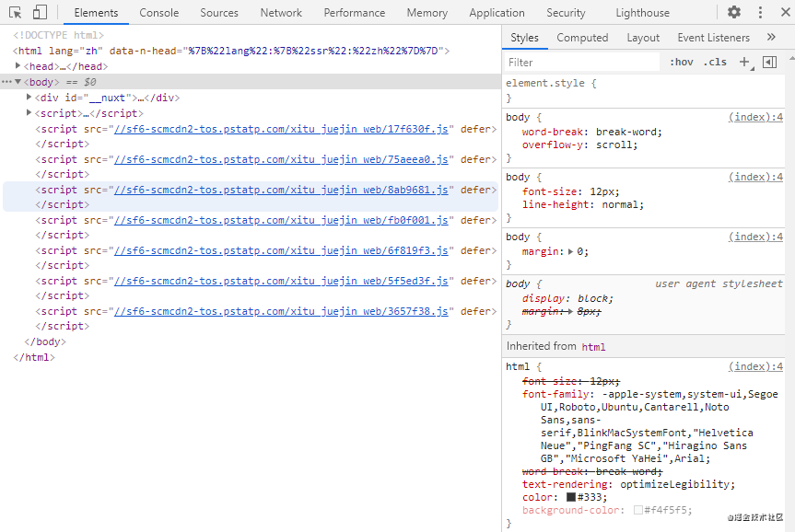The image size is (795, 532).
Task: Click the new style rule plus icon
Action: [x=744, y=62]
